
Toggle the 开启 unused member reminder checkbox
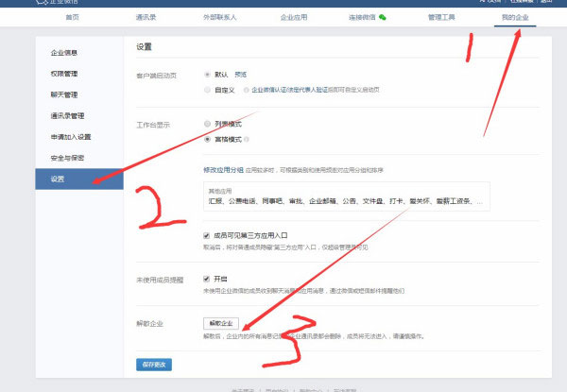pos(208,279)
